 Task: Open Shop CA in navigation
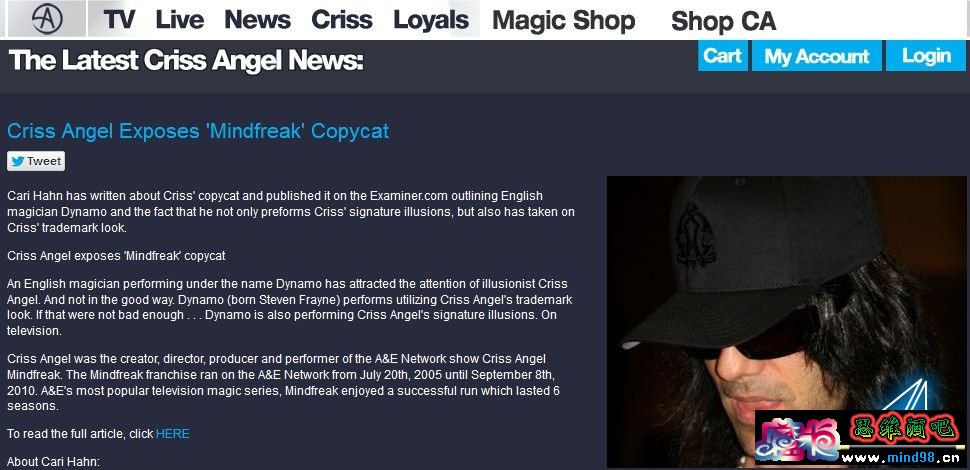[723, 22]
